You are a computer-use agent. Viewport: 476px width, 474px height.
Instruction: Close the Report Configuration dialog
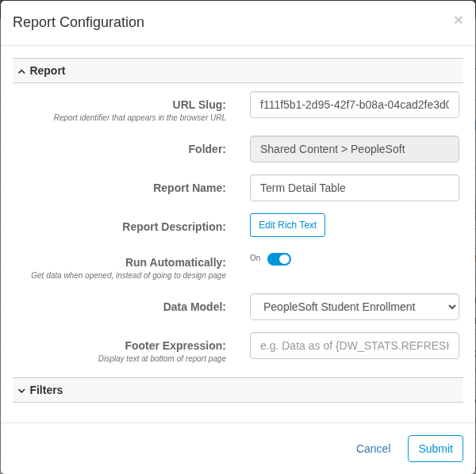click(x=458, y=20)
